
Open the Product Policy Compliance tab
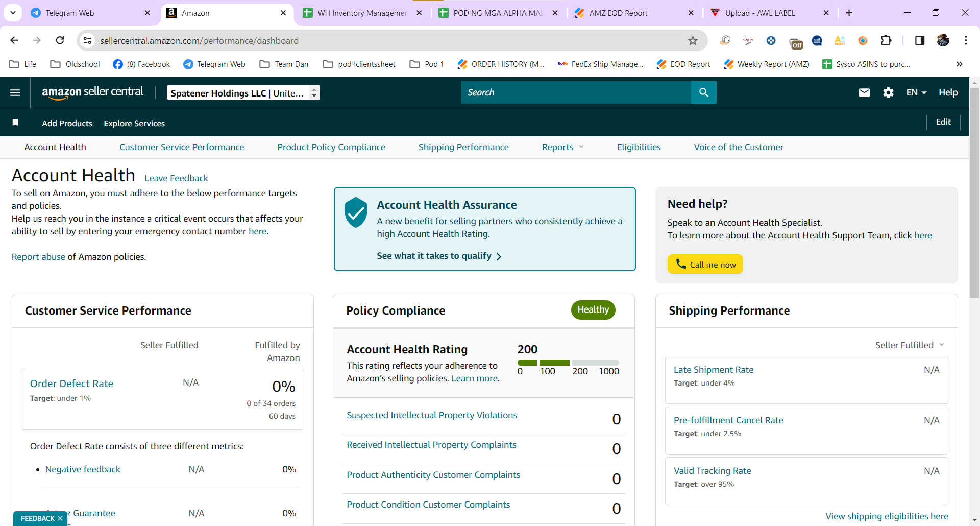(x=331, y=147)
